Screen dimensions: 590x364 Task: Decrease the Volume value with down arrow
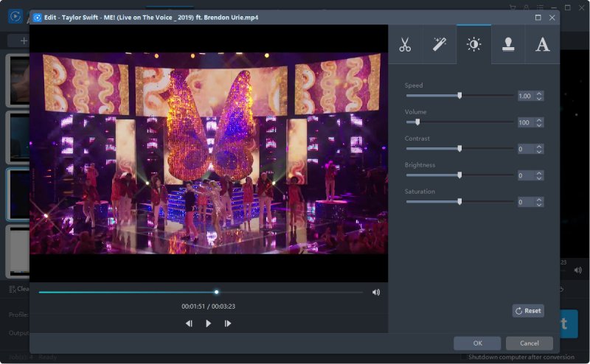[x=539, y=125]
